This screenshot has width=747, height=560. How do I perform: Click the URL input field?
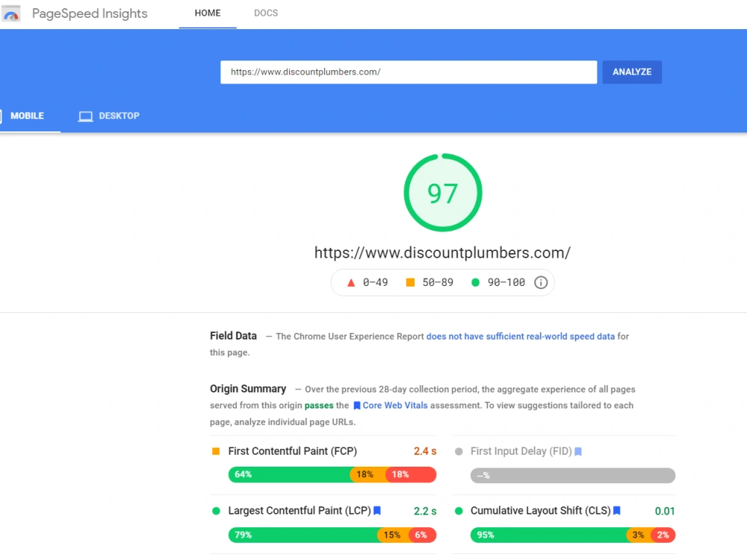click(x=409, y=72)
